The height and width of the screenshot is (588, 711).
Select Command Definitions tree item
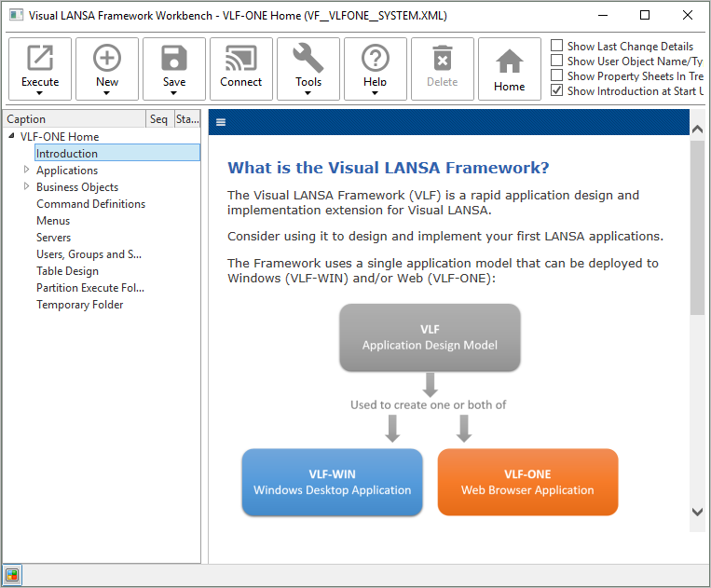90,203
